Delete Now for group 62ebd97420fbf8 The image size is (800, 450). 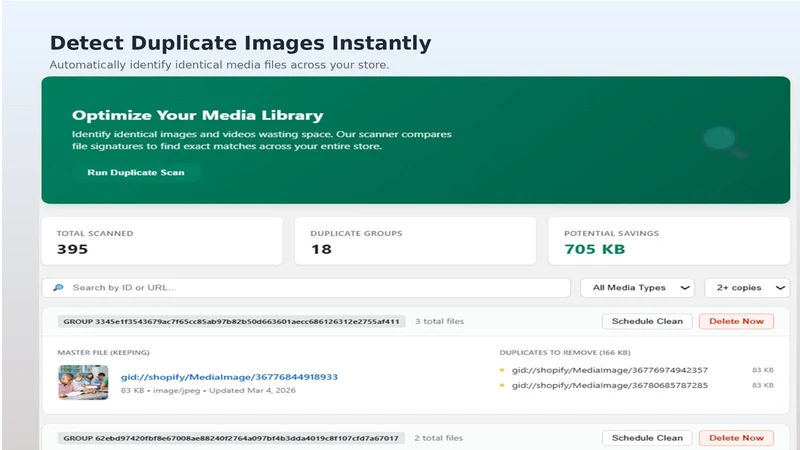(x=736, y=438)
